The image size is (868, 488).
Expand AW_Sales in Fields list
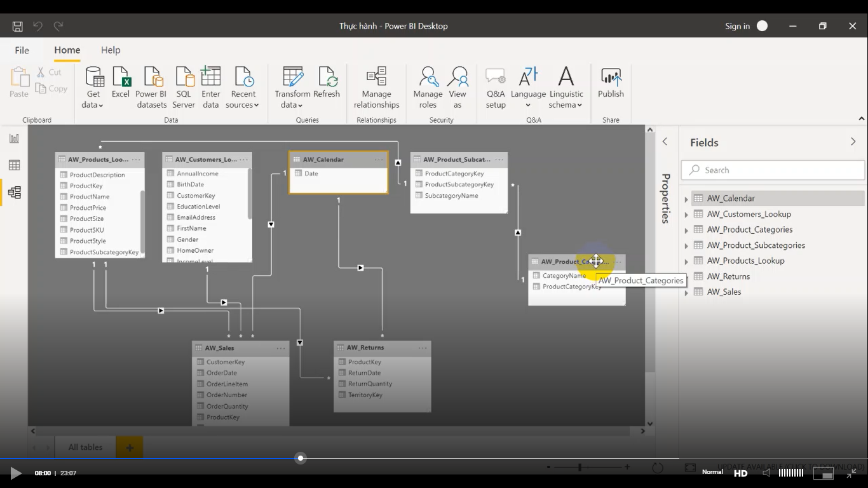(x=686, y=292)
